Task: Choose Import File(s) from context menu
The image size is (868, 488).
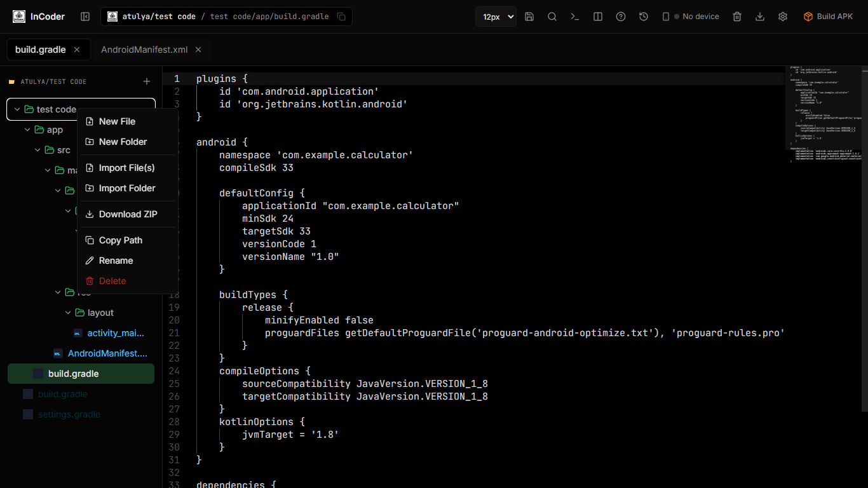Action: tap(127, 168)
